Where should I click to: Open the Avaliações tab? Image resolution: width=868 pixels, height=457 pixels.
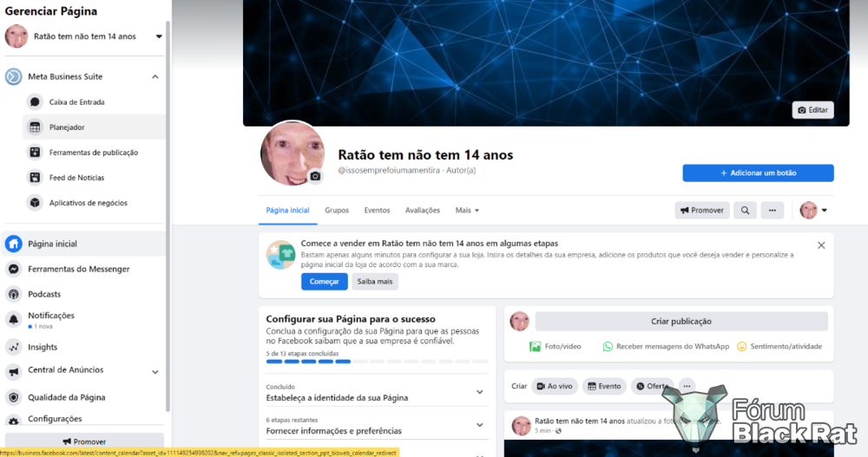point(423,210)
